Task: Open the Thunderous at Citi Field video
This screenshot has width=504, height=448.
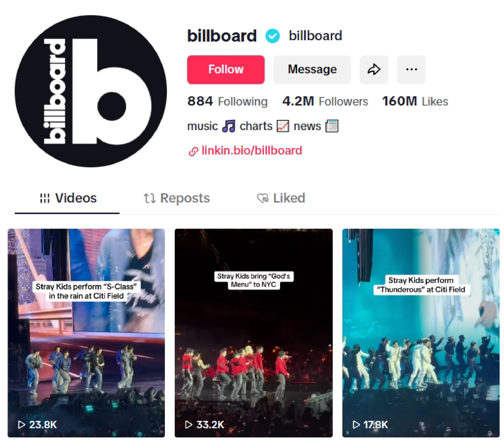Action: point(421,333)
